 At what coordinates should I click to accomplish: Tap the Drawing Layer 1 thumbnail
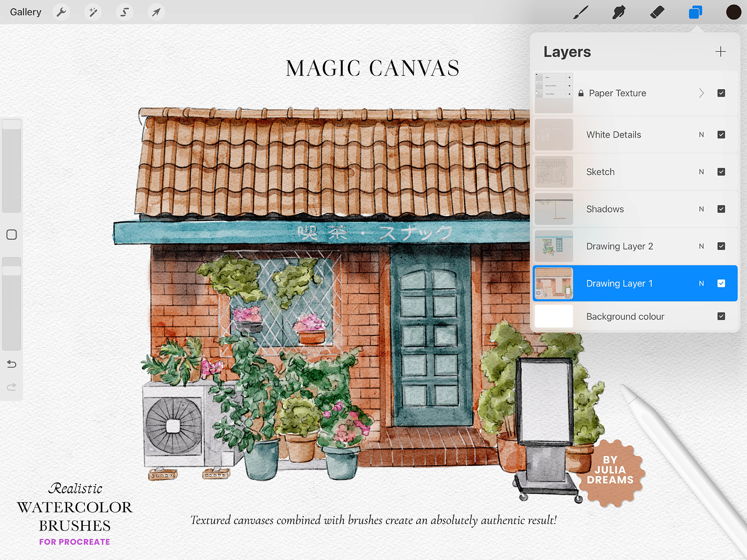point(554,283)
